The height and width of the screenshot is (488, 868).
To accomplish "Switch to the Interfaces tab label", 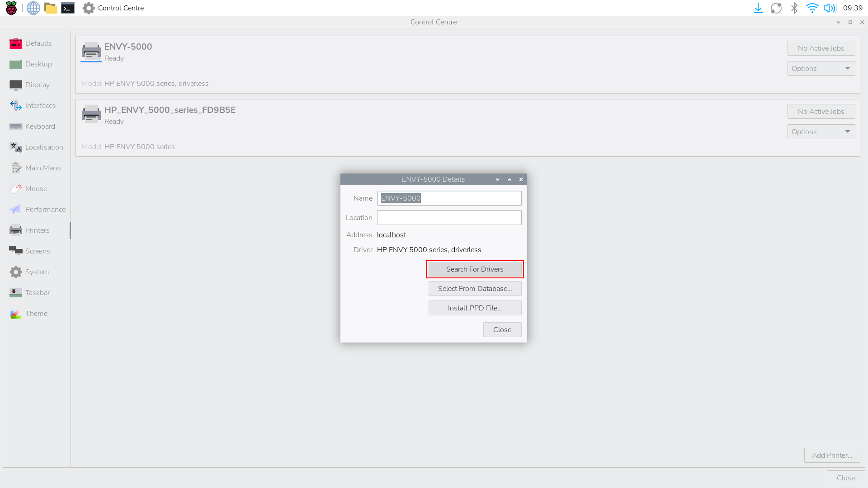I will point(41,106).
